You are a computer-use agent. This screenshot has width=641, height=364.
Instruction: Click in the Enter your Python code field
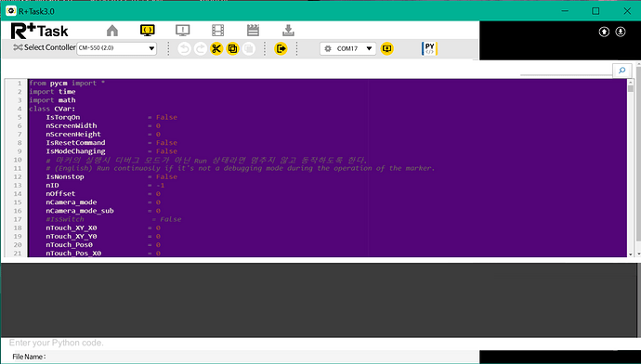coord(239,343)
